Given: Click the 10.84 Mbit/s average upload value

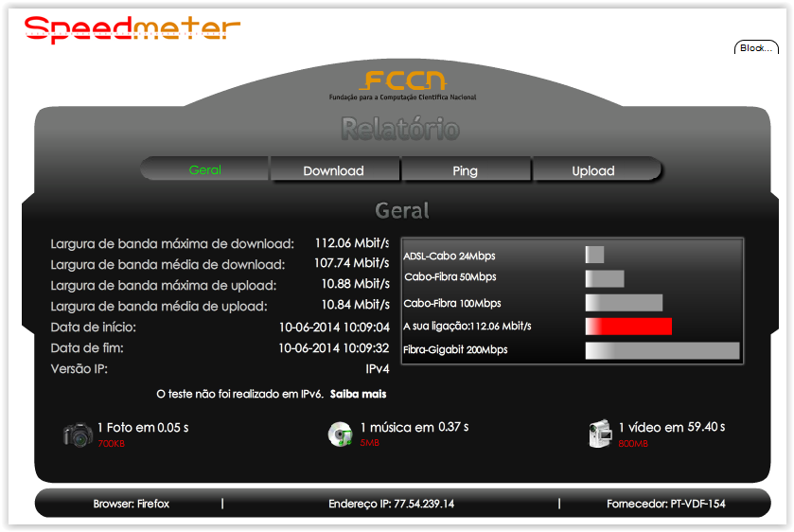Looking at the screenshot, I should [x=356, y=305].
